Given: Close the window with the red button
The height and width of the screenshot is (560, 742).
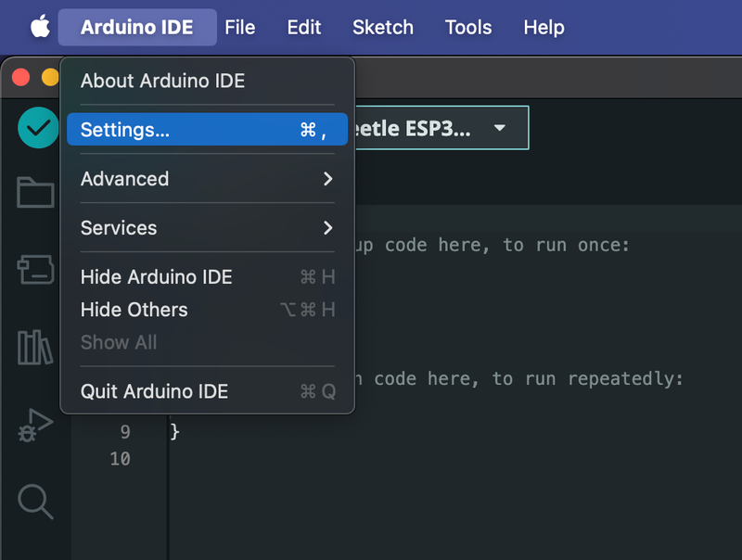Looking at the screenshot, I should (x=20, y=77).
